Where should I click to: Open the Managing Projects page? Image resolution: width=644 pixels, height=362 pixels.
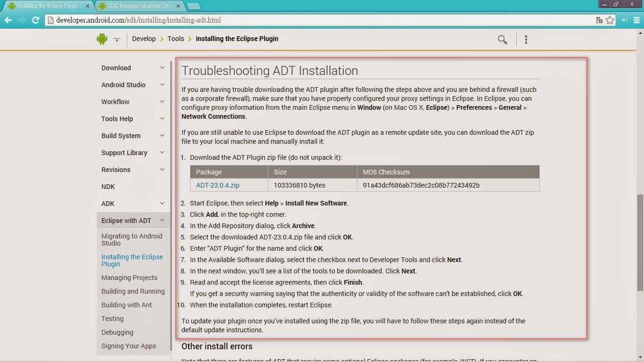click(129, 278)
